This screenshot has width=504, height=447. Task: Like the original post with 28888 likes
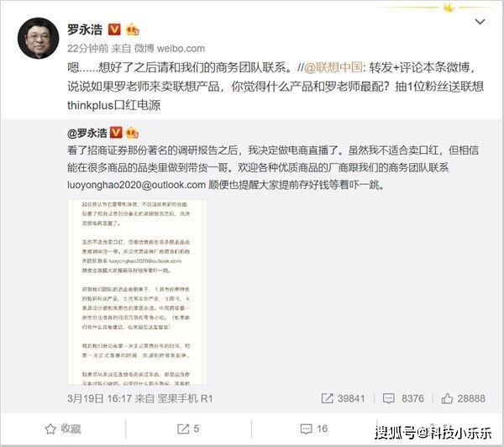click(463, 398)
